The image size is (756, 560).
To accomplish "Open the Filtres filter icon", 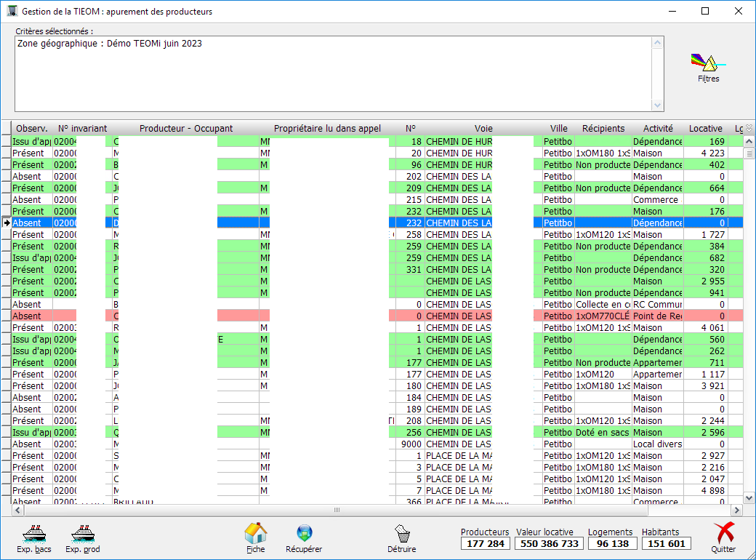I will pyautogui.click(x=707, y=63).
